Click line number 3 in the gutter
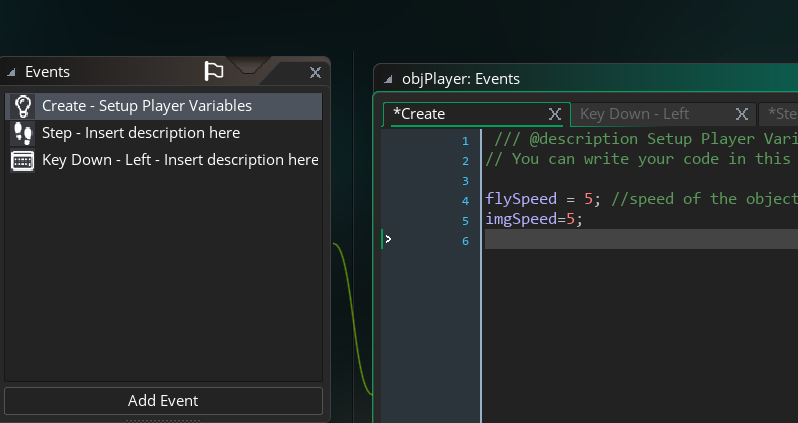 (465, 181)
